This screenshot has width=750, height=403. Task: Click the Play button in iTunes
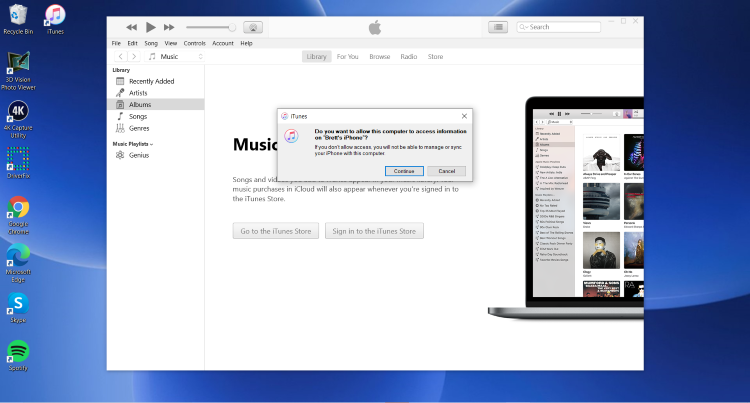point(151,27)
